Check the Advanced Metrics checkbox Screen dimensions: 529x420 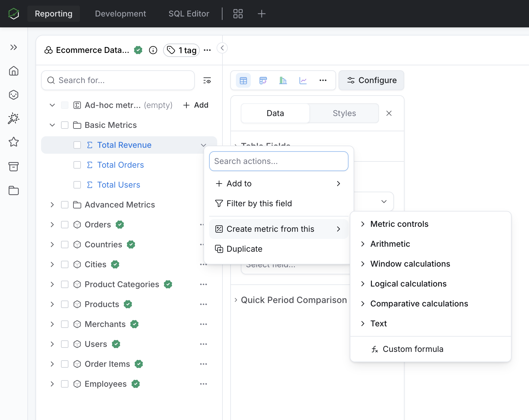pyautogui.click(x=65, y=205)
